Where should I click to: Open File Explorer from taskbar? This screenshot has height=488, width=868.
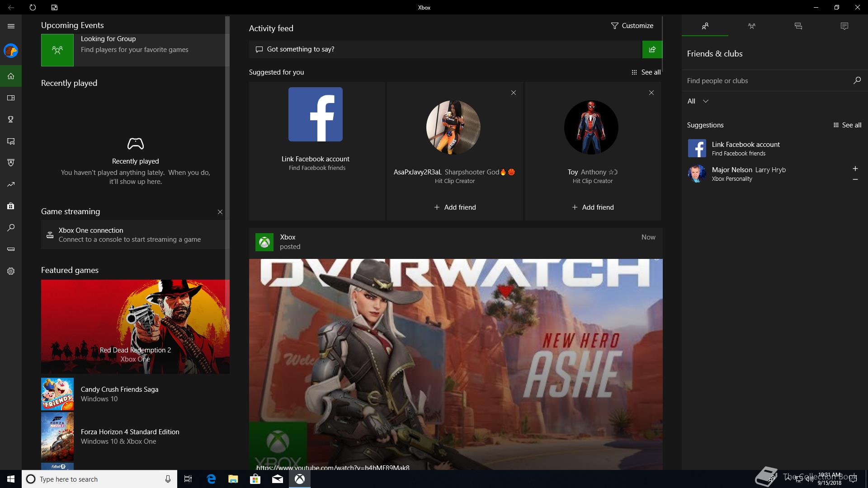pos(233,479)
